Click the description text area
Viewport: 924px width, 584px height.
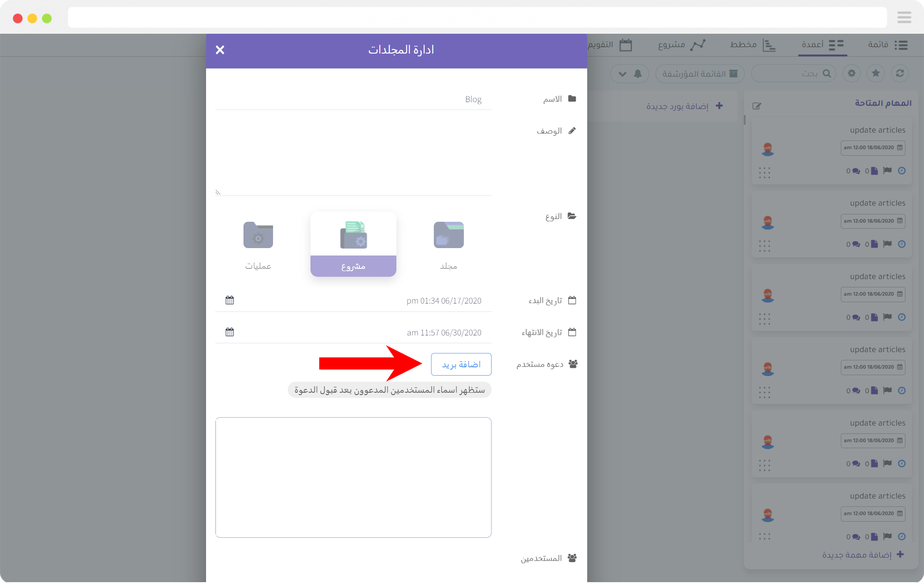click(x=353, y=158)
